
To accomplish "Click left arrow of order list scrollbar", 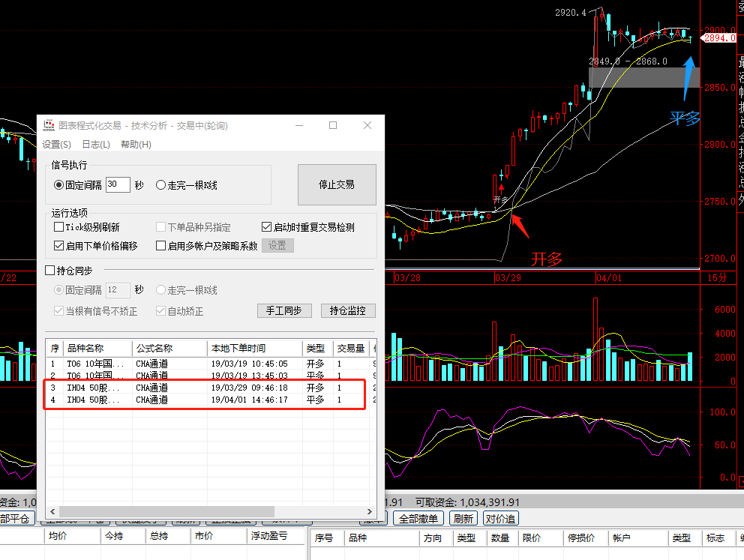I will 52,511.
